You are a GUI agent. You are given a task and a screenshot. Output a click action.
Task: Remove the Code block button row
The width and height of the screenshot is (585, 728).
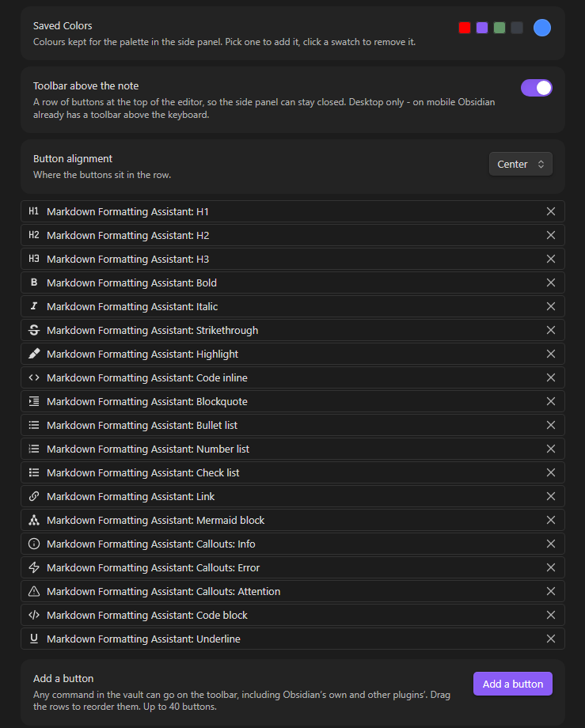(x=551, y=615)
